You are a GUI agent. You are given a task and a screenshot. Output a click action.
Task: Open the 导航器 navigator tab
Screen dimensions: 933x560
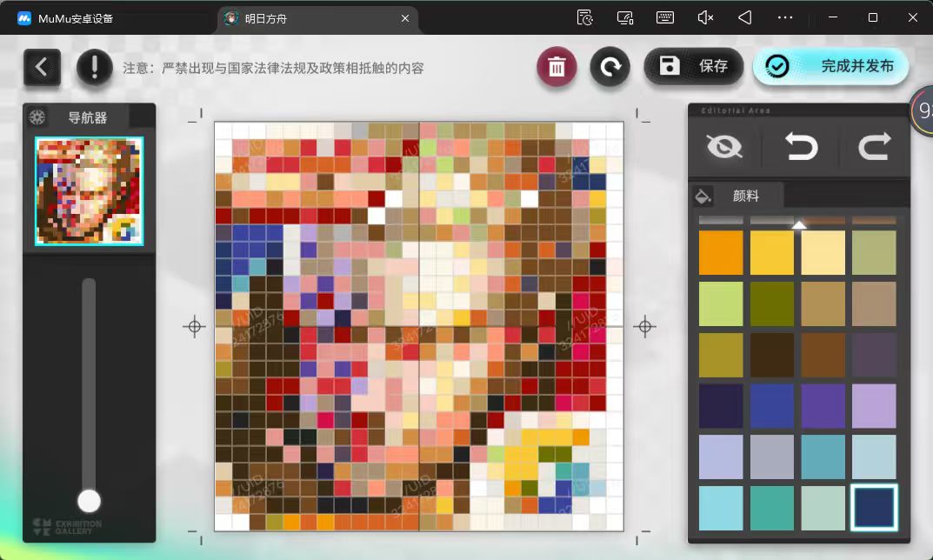pos(77,118)
